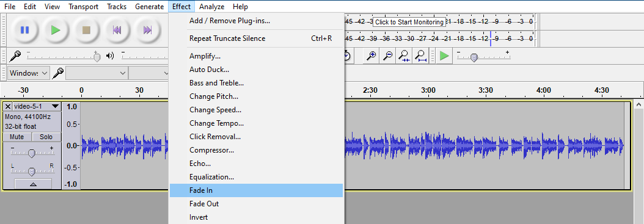The height and width of the screenshot is (224, 644).
Task: Start play-at-speed with the small green play icon
Action: pos(444,56)
